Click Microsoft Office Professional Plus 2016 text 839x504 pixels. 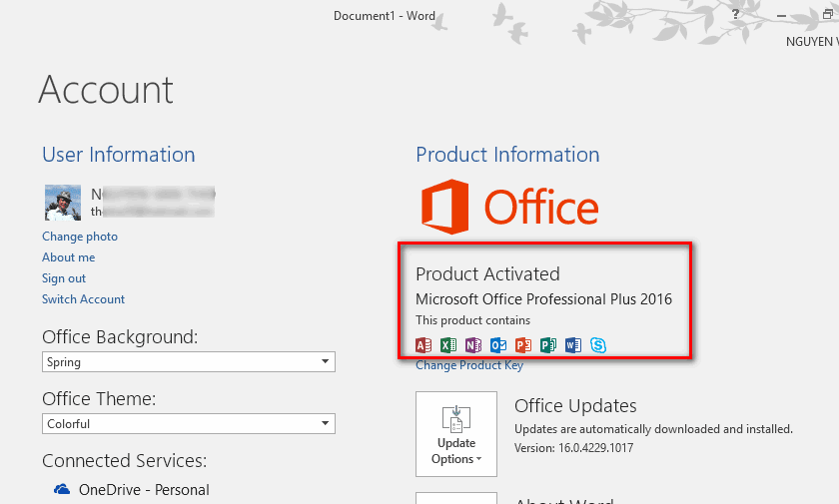(x=543, y=299)
